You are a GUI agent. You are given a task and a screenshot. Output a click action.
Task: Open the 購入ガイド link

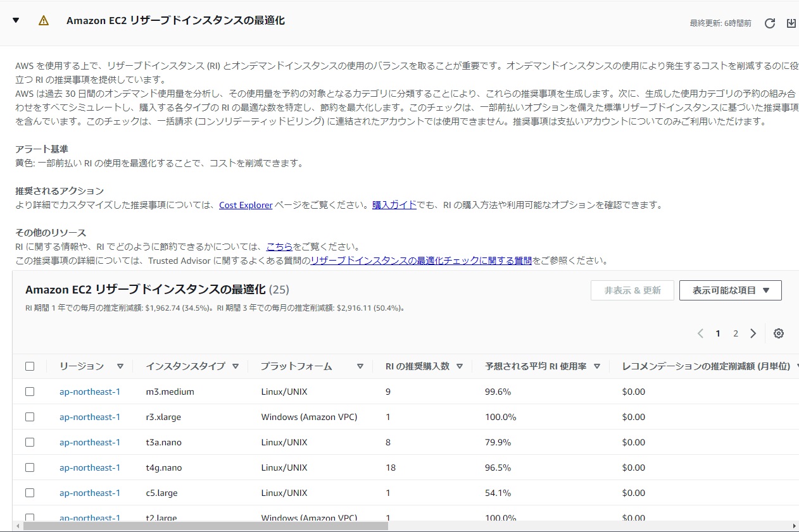click(x=394, y=205)
